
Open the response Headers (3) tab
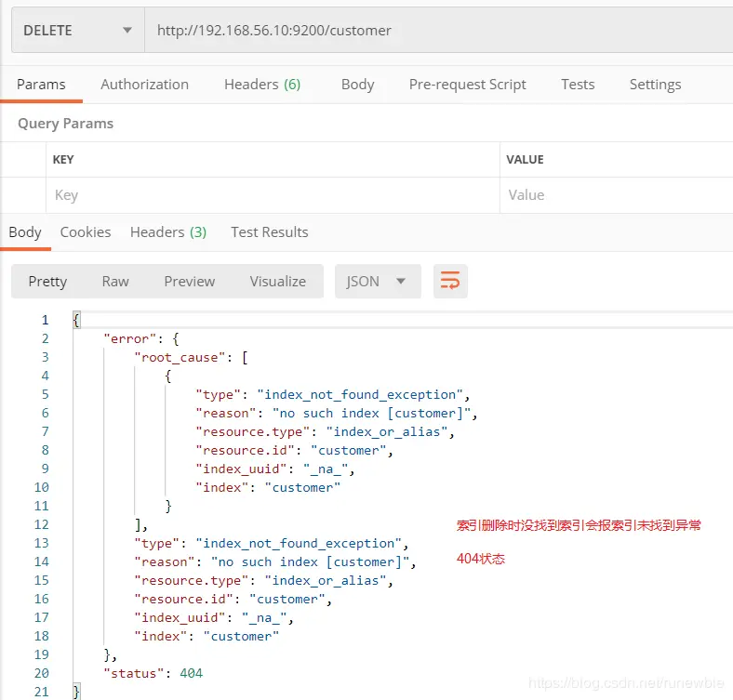(168, 232)
